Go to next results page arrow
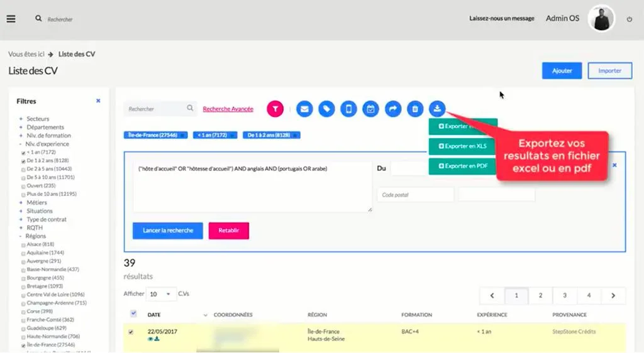644x353 pixels. 613,296
